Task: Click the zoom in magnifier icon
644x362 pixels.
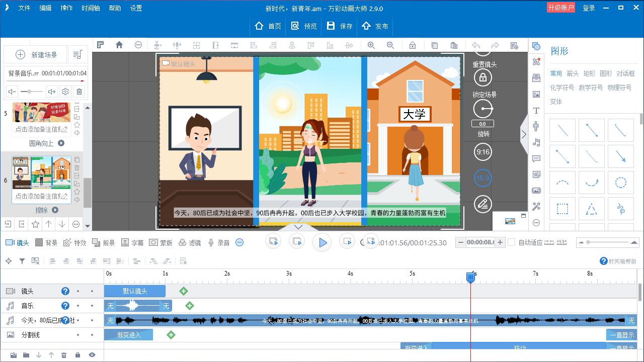Action: coord(371,45)
